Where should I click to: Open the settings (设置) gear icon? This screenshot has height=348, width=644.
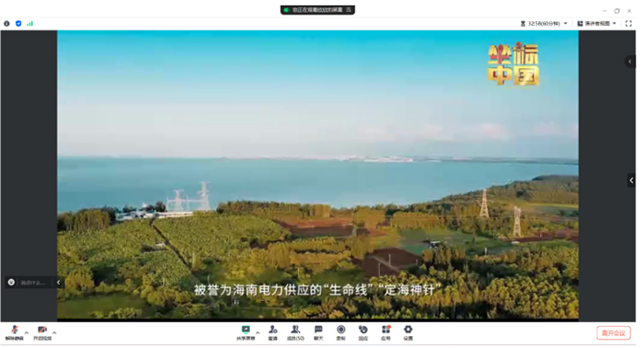coord(408,332)
